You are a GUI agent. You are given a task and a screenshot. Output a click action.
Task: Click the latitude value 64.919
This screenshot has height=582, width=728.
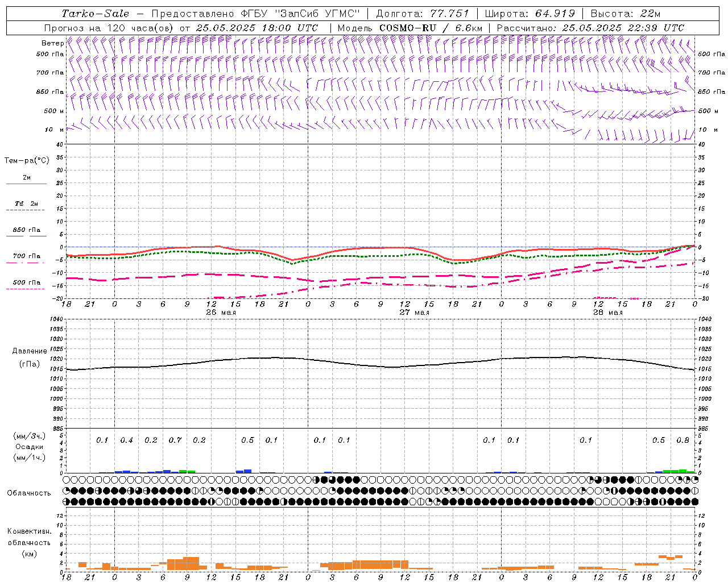pos(555,14)
